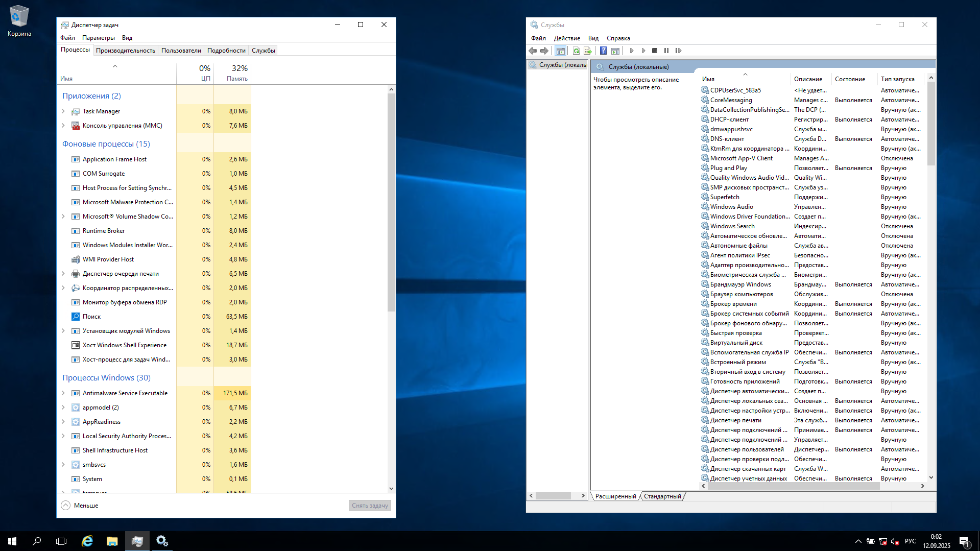
Task: Expand Установщик модулей Windows process
Action: [63, 331]
